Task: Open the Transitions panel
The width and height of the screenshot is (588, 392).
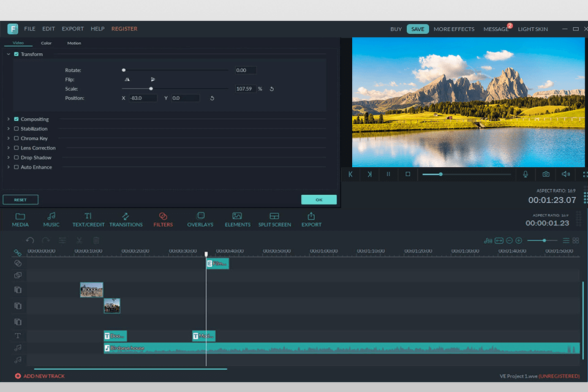Action: 126,220
